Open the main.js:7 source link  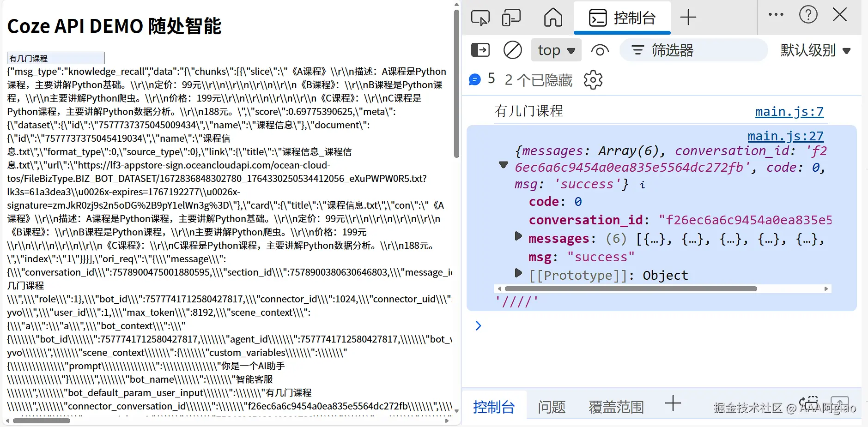point(789,112)
